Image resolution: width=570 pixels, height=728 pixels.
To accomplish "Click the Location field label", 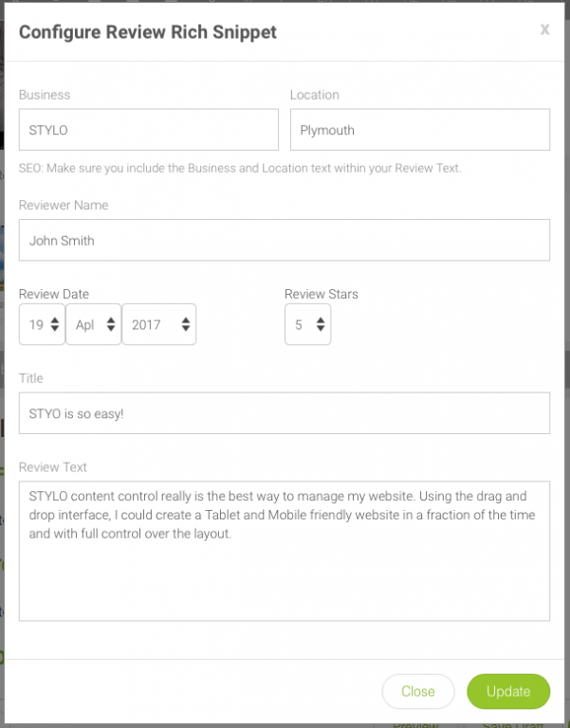I will coord(315,95).
